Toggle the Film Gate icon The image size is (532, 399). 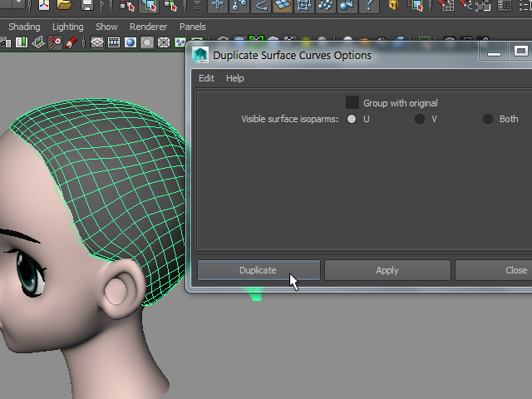114,42
